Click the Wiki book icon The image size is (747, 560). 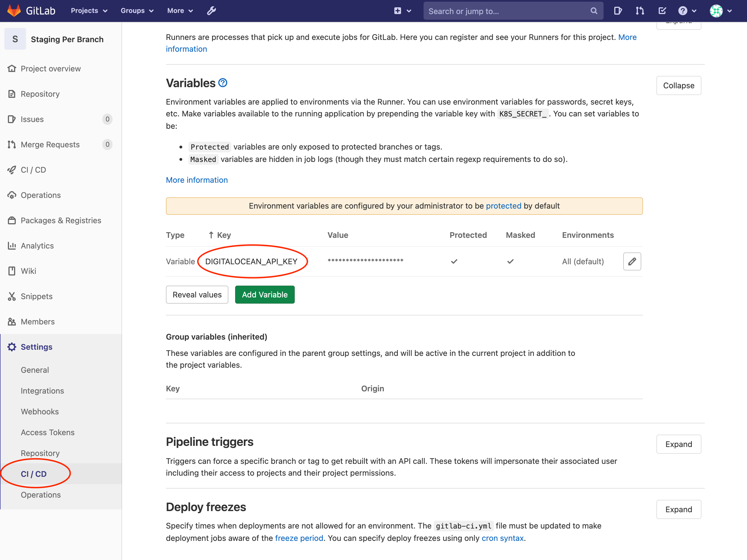12,271
